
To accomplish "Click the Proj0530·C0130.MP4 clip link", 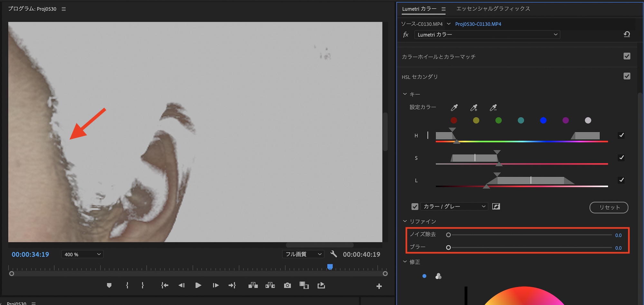I will pos(478,24).
